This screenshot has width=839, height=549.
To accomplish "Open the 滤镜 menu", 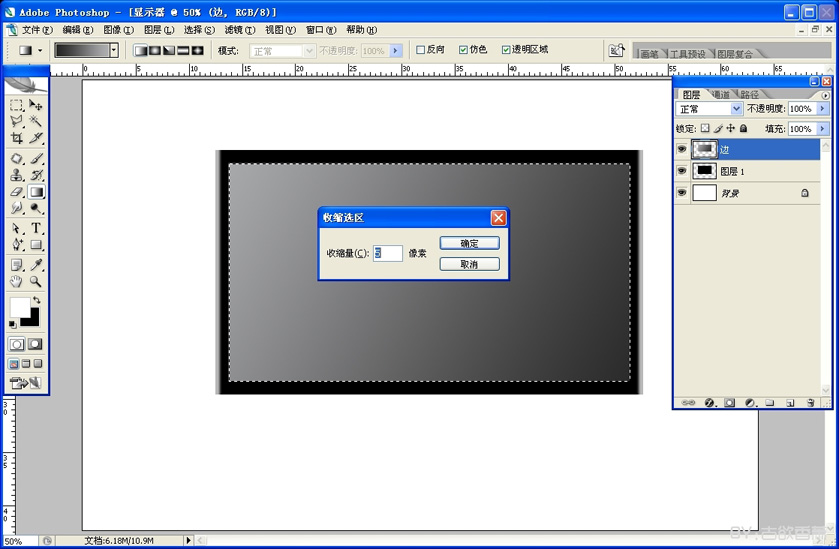I will [240, 30].
